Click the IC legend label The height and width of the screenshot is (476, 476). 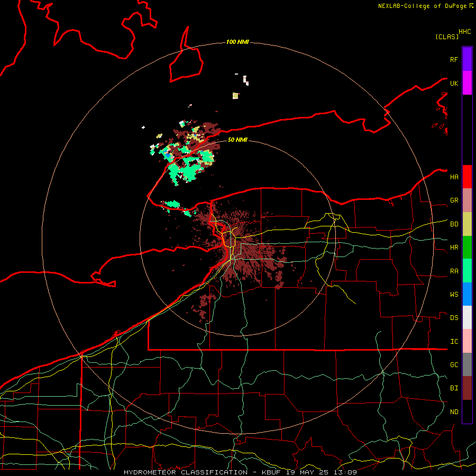pos(454,342)
